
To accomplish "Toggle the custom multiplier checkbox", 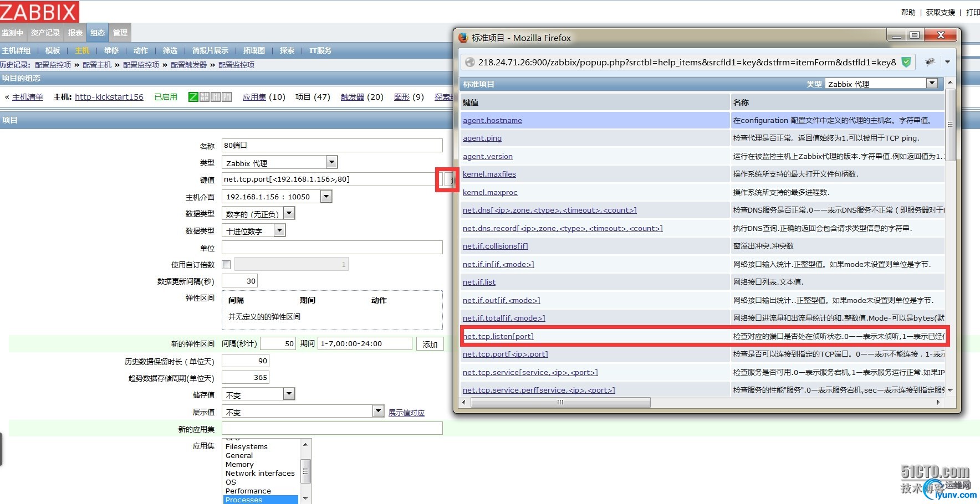I will (226, 265).
